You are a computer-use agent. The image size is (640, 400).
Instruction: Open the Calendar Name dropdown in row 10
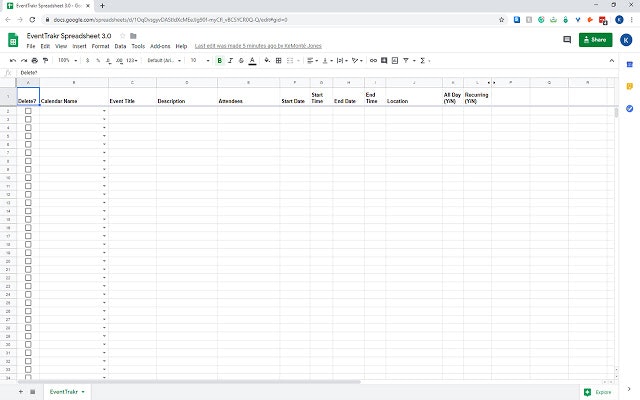[x=104, y=178]
